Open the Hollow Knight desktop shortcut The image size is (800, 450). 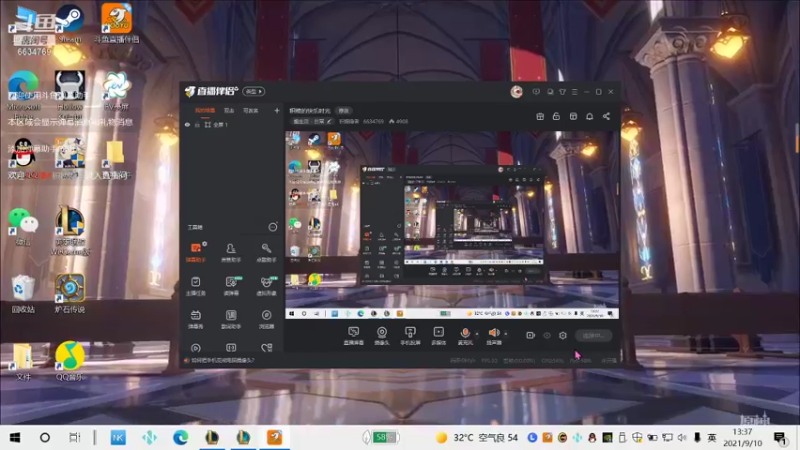click(70, 92)
